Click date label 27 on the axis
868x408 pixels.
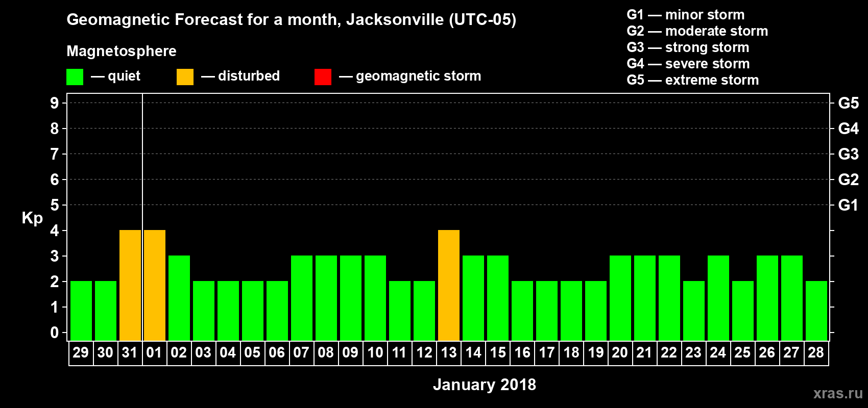791,352
